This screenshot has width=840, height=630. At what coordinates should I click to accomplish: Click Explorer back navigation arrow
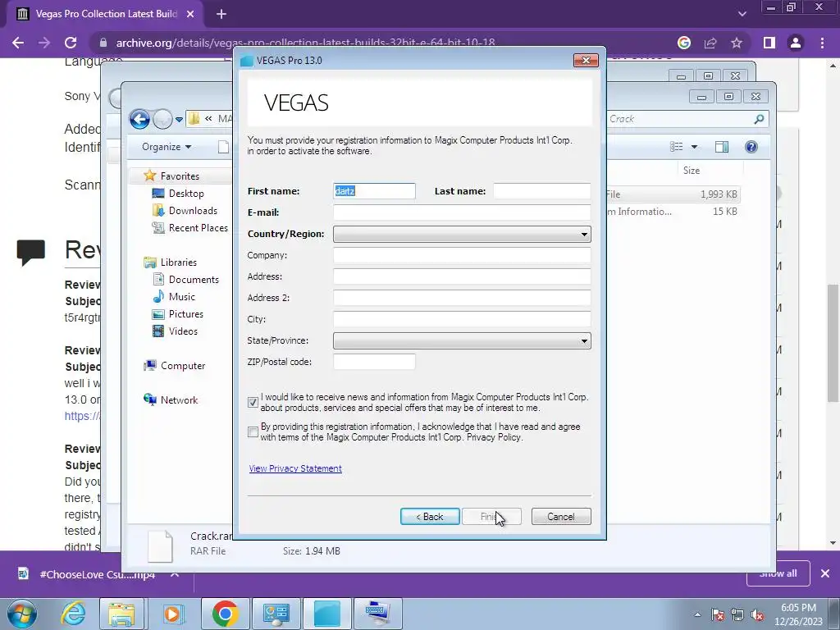[139, 119]
